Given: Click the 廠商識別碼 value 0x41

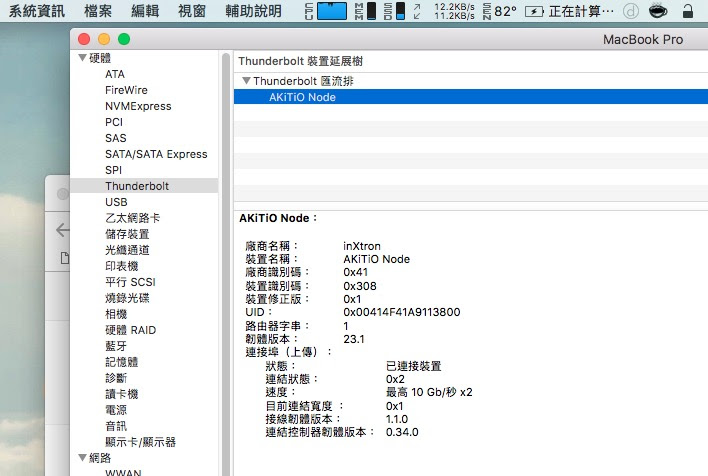Looking at the screenshot, I should (356, 272).
